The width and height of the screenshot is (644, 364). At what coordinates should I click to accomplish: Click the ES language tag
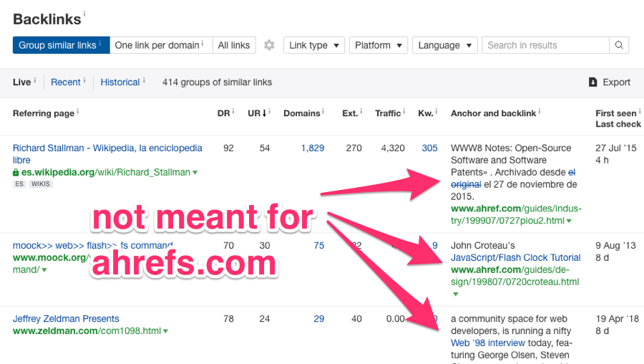[x=19, y=184]
